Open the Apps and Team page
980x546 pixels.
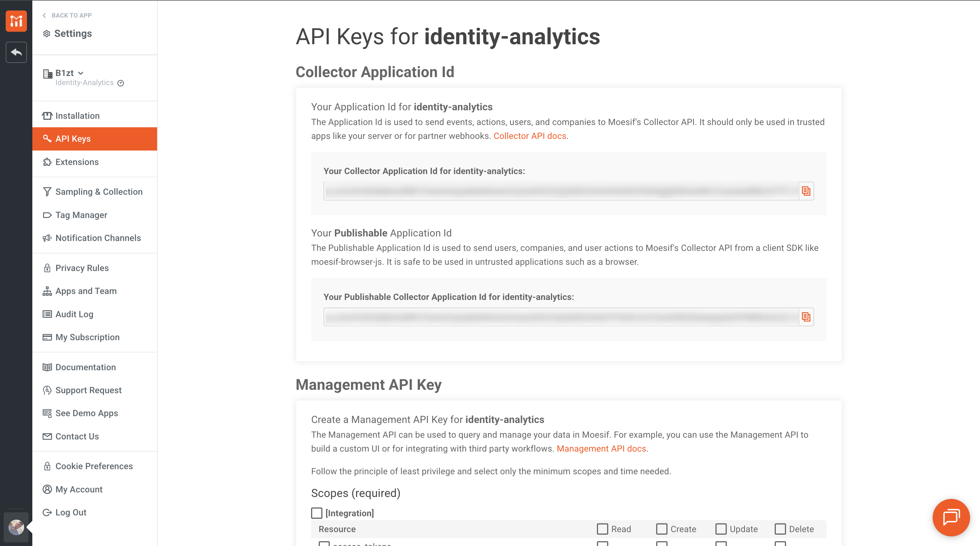[95, 291]
